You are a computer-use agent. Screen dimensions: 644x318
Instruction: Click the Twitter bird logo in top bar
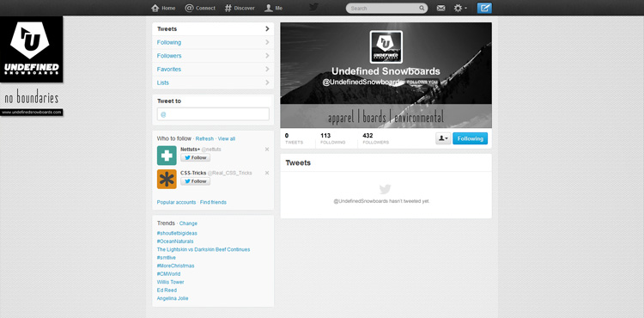click(x=313, y=8)
